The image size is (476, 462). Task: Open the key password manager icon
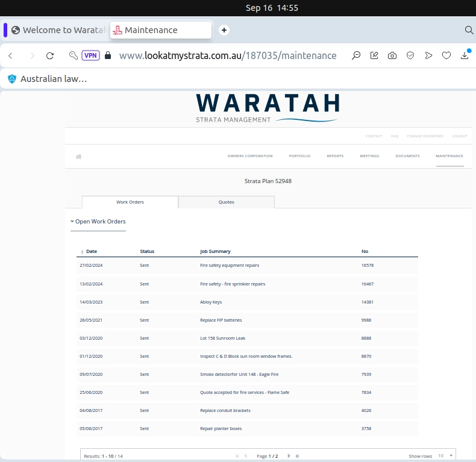tap(73, 55)
